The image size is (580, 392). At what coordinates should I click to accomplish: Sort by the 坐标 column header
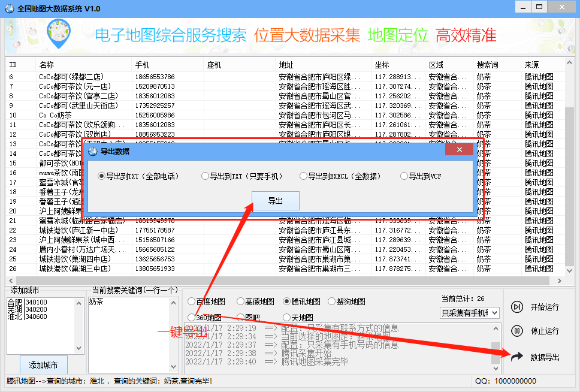(398, 65)
